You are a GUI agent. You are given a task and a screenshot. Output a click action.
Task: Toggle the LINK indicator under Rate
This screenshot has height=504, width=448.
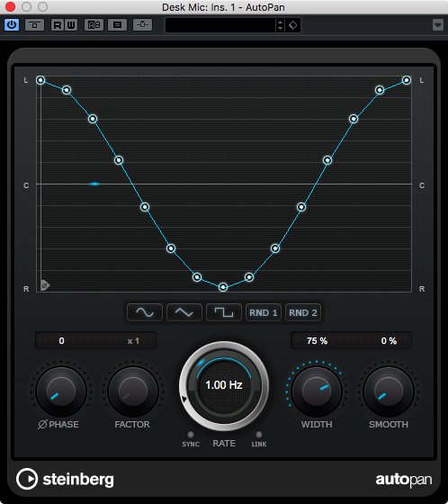[259, 435]
